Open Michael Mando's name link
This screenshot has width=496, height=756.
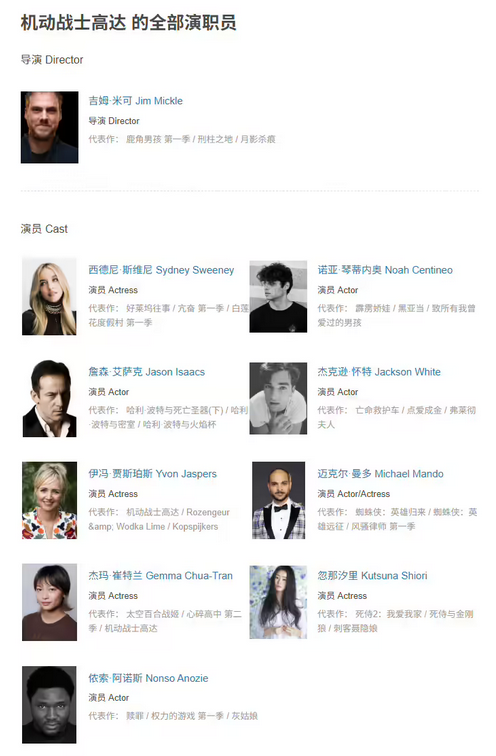[380, 474]
